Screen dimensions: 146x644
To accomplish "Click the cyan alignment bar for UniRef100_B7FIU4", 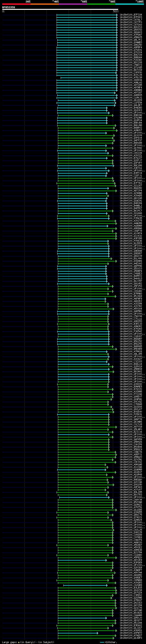I will [x=87, y=15].
